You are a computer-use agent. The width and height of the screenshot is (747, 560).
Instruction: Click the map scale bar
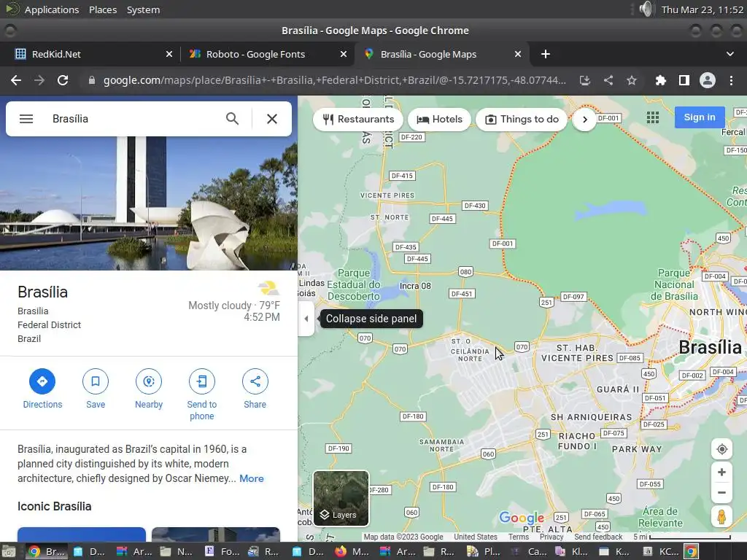click(x=682, y=537)
